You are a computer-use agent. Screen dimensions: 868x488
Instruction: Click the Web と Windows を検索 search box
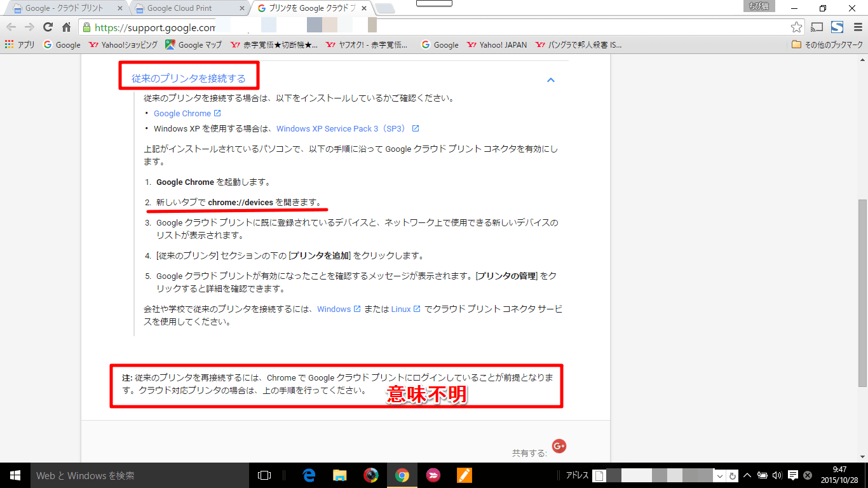pyautogui.click(x=140, y=475)
